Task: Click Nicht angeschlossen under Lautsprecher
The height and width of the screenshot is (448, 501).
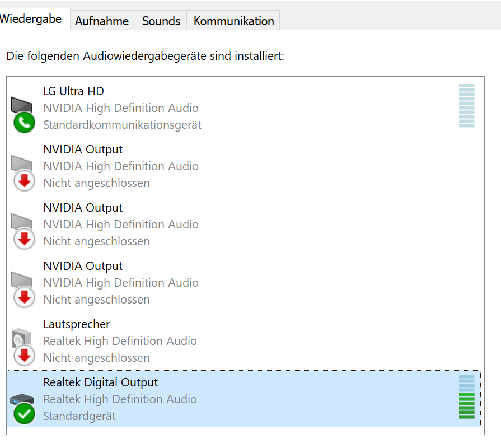Action: point(96,358)
